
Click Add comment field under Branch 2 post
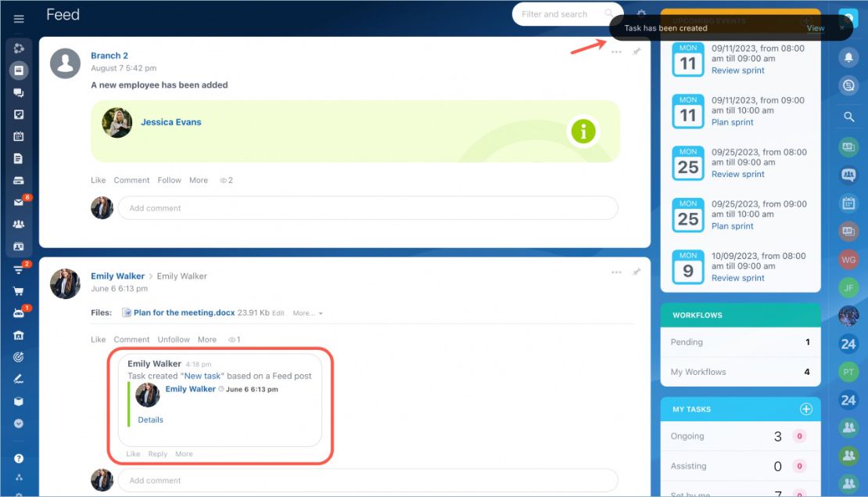tap(368, 207)
